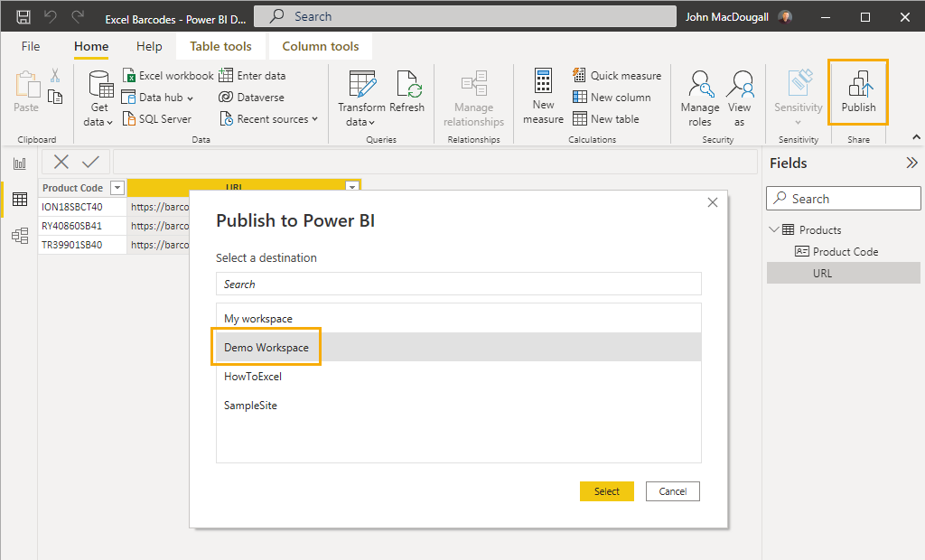The image size is (925, 560).
Task: Switch to Column tools tab
Action: tap(321, 46)
